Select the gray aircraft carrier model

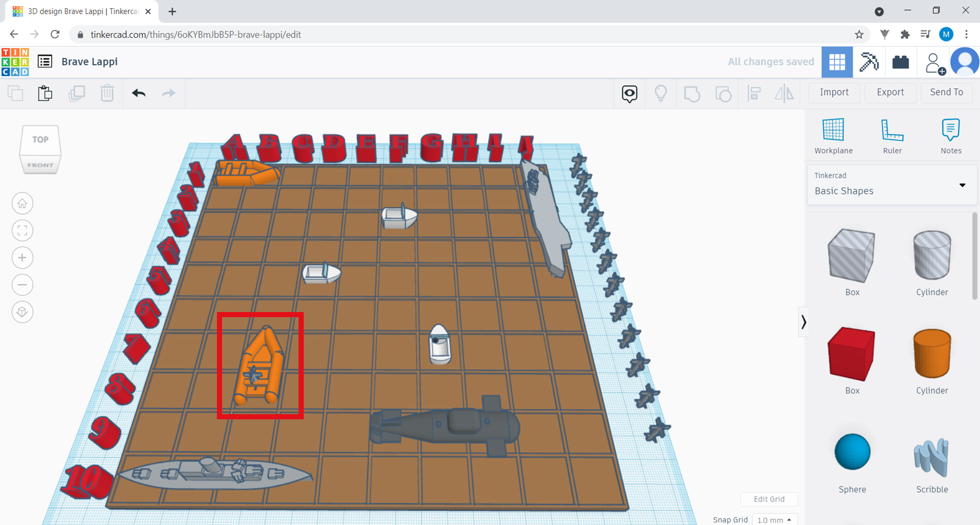click(546, 220)
